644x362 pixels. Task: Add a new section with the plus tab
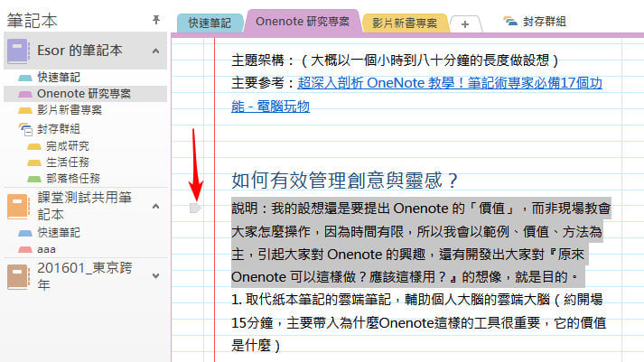(x=465, y=24)
